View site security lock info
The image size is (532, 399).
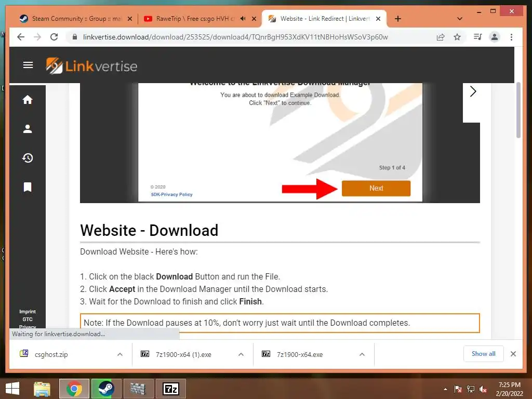(x=75, y=37)
